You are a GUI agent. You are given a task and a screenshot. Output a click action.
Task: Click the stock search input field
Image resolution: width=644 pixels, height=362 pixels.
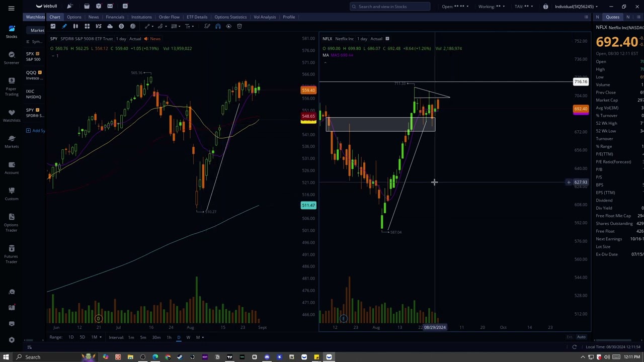click(x=390, y=7)
